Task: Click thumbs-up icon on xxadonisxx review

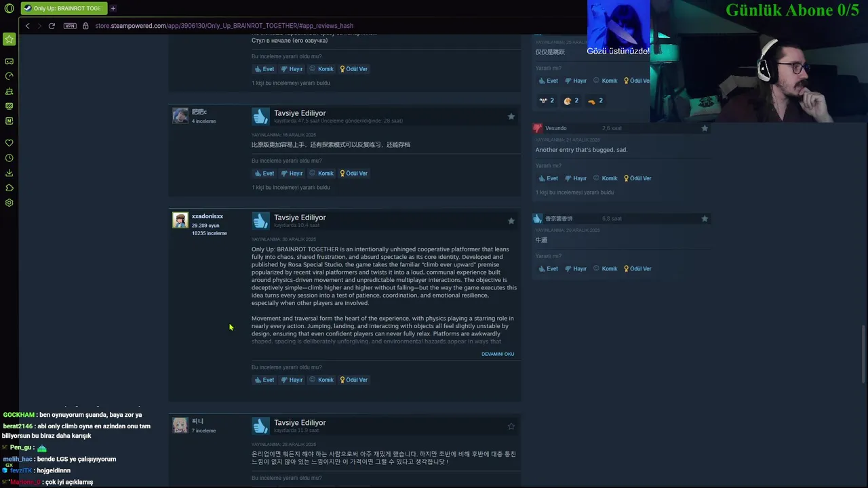Action: pyautogui.click(x=260, y=221)
